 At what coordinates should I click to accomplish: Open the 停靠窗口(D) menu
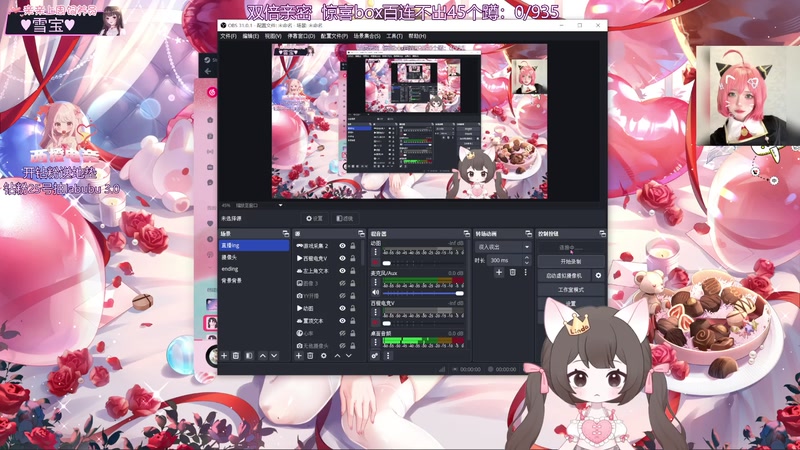[x=301, y=36]
